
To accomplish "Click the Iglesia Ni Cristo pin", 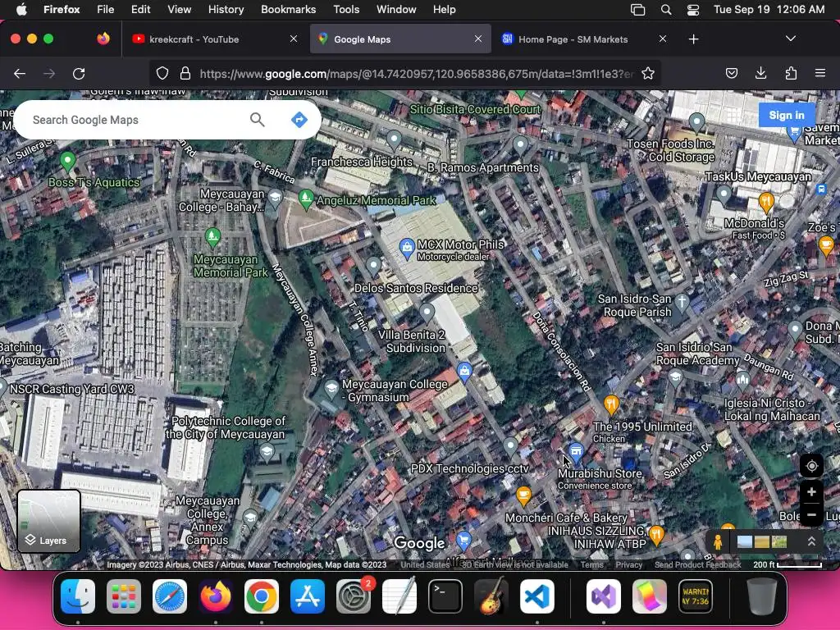I will [742, 381].
